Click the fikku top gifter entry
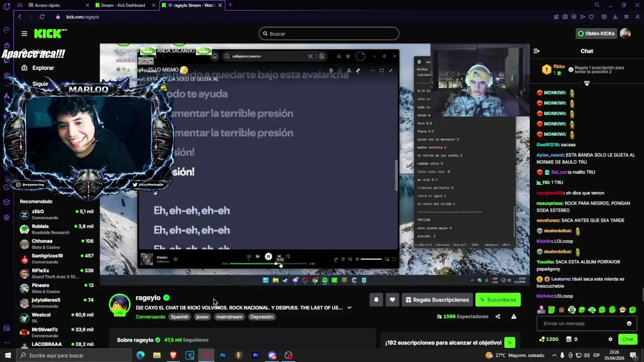Viewport: 644px width, 362px height. pos(553,70)
